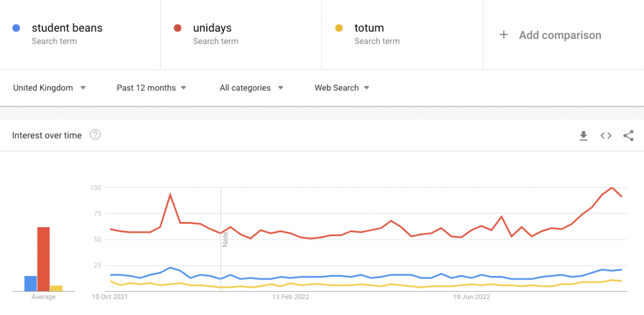The width and height of the screenshot is (644, 315).
Task: Expand the All categories dropdown
Action: [251, 88]
